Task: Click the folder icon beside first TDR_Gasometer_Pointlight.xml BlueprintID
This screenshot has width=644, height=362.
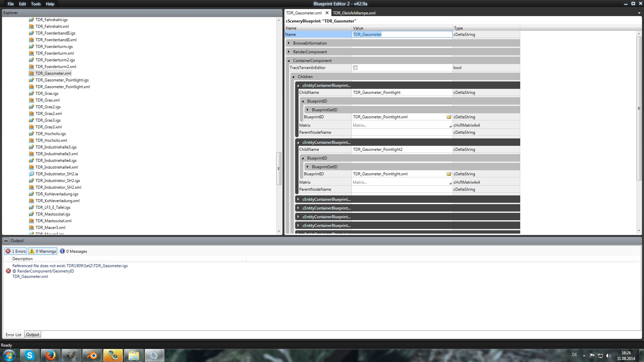Action: pos(449,117)
